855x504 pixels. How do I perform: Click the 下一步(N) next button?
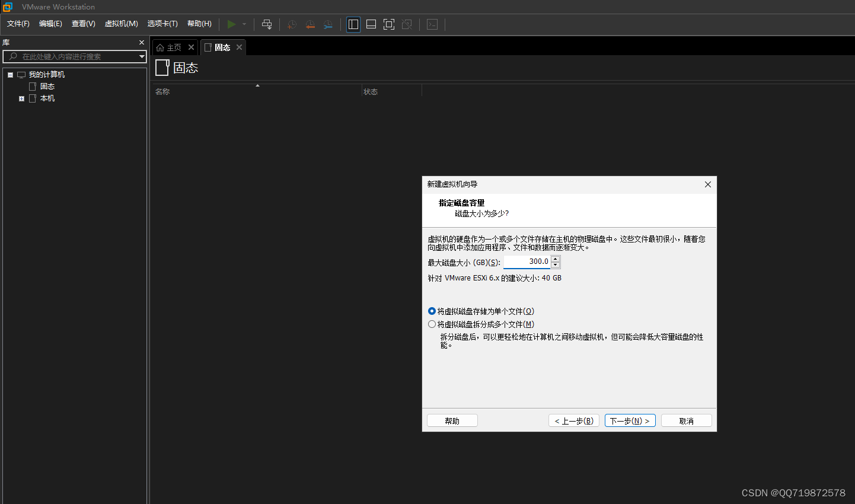[x=630, y=420]
